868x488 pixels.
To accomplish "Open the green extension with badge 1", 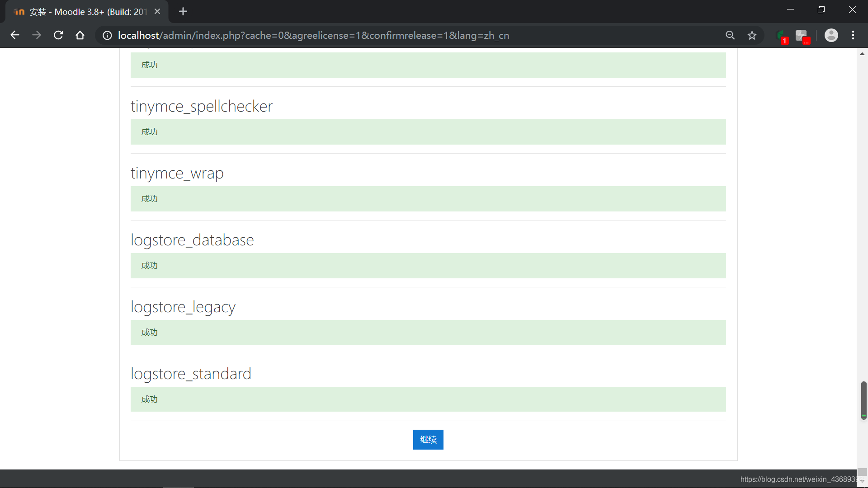I will pos(781,36).
